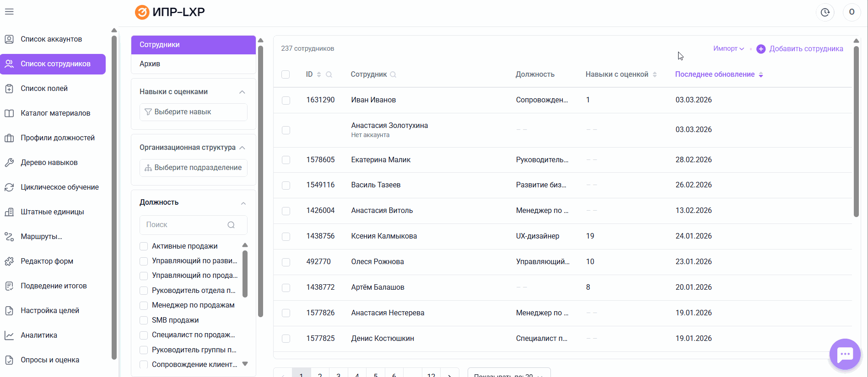The image size is (868, 377).
Task: Toggle the select-all checkbox in table header
Action: tap(286, 74)
